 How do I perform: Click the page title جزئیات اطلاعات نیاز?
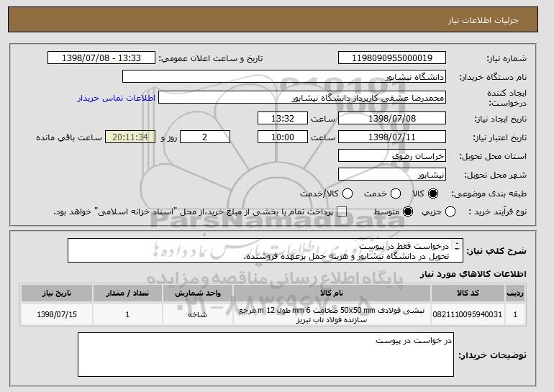[483, 20]
